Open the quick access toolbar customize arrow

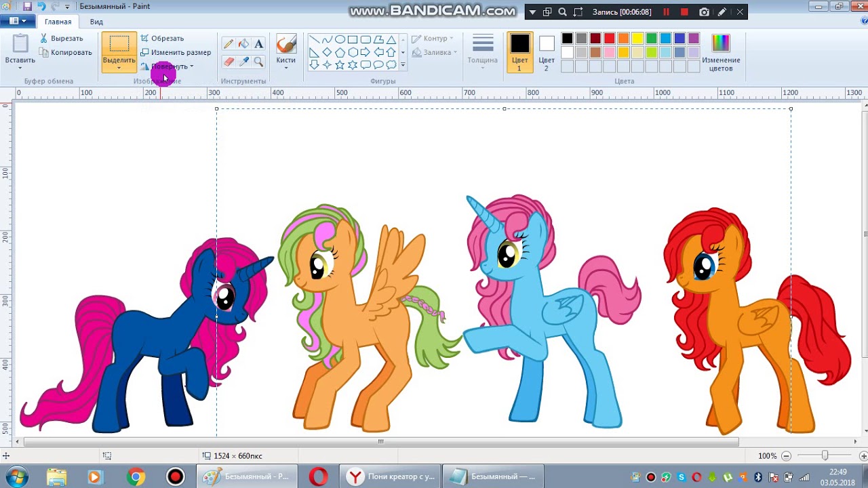point(67,7)
